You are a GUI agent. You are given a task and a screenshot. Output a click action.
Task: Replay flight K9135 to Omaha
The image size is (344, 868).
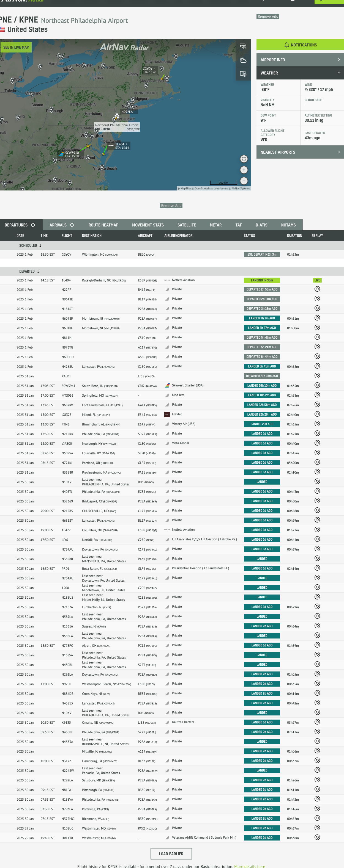pos(317,722)
